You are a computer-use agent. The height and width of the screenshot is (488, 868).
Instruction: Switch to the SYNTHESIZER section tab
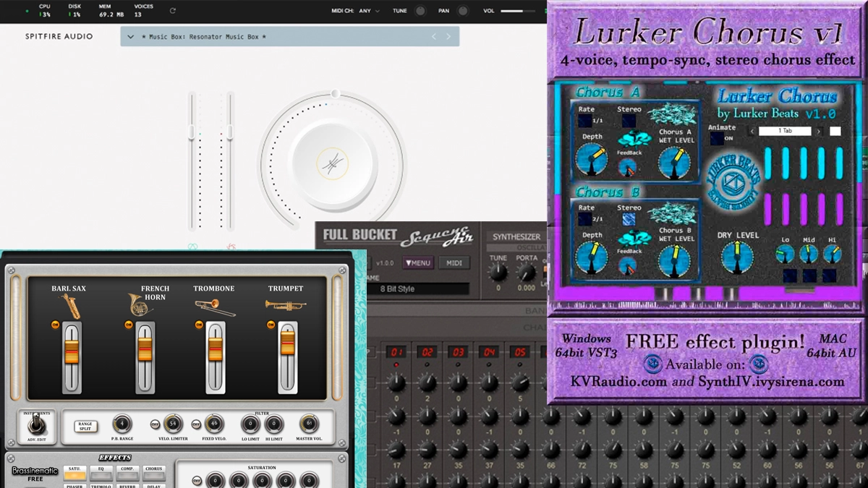[516, 237]
